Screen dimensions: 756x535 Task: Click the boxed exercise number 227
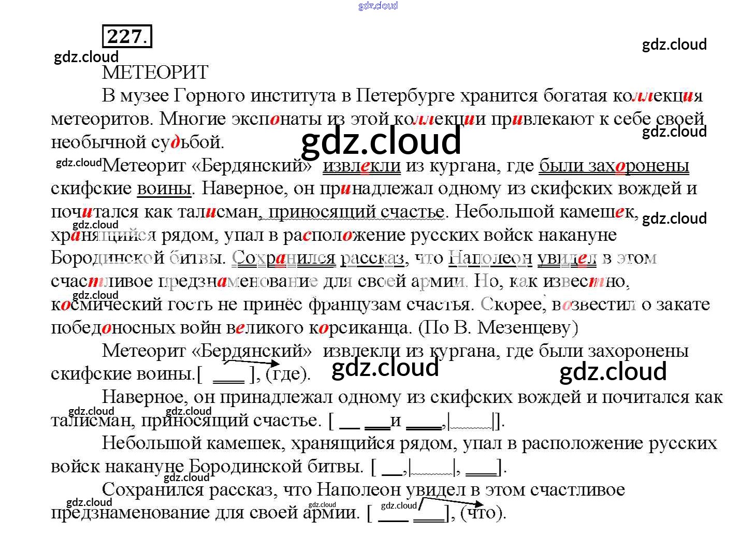127,36
